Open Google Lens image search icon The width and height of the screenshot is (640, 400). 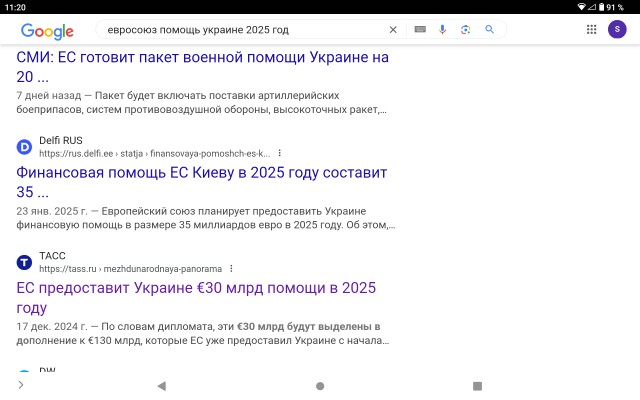(x=465, y=29)
